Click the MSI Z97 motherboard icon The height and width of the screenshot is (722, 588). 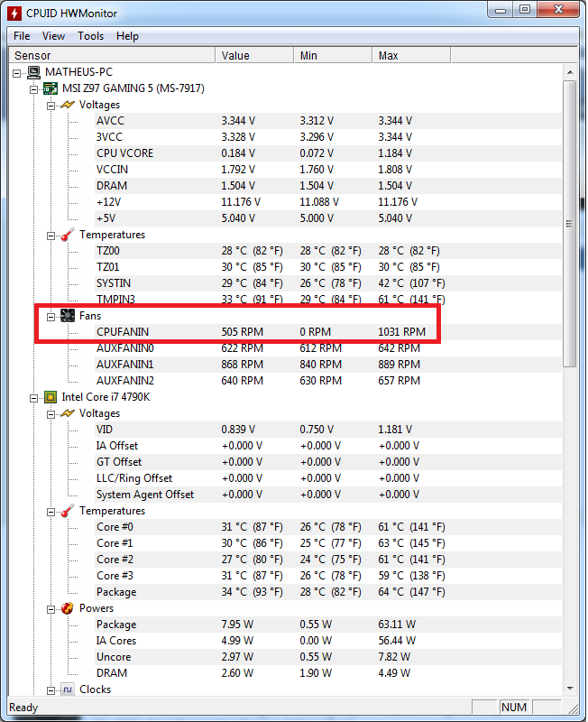[x=51, y=88]
